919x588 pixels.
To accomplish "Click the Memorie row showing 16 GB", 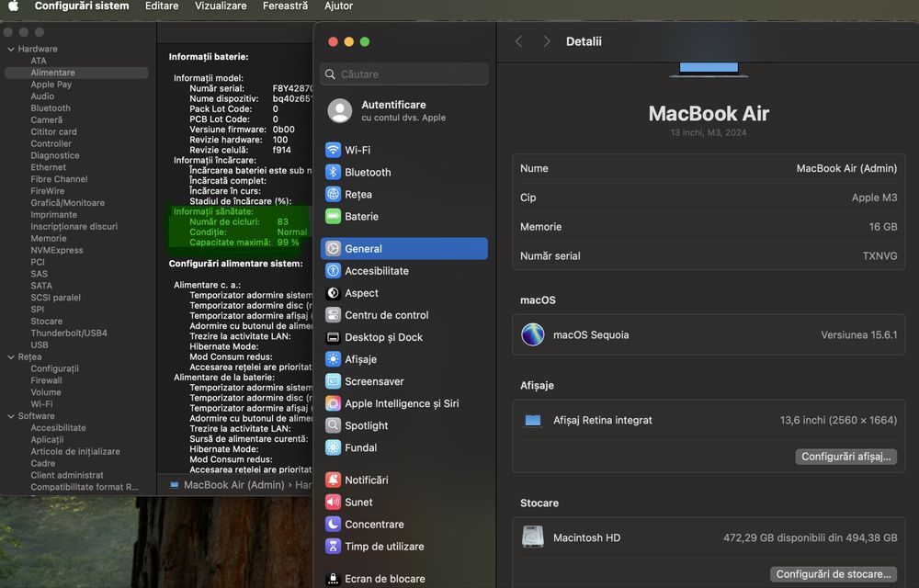I will click(x=709, y=227).
